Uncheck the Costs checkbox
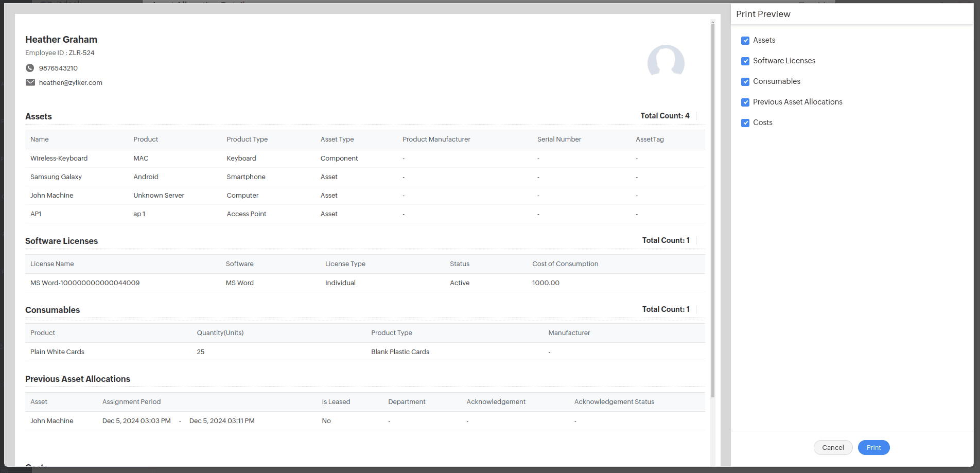 pyautogui.click(x=745, y=123)
